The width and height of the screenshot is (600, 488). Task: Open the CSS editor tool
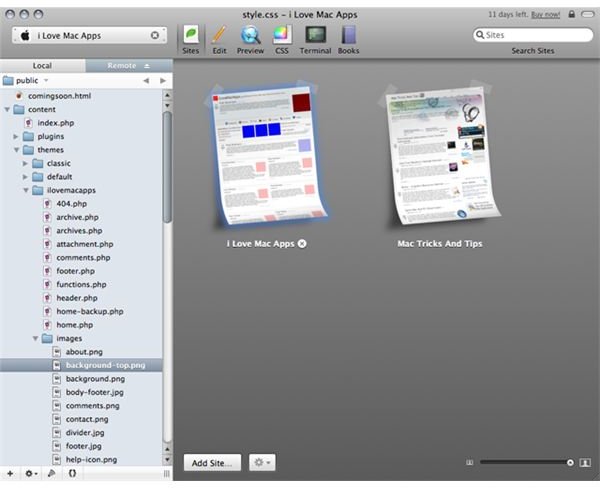282,40
